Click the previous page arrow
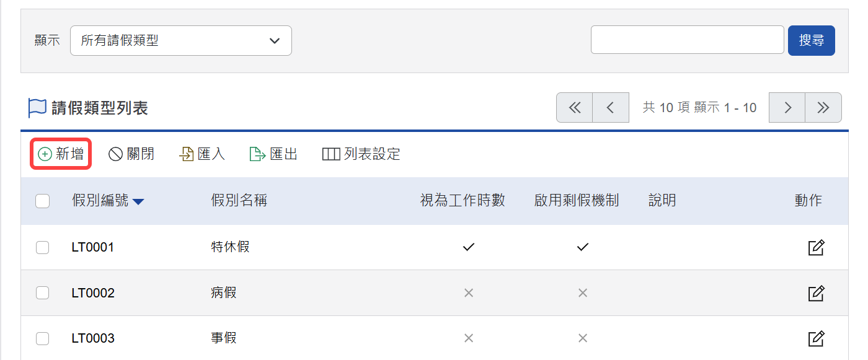Image resolution: width=868 pixels, height=360 pixels. coord(610,107)
